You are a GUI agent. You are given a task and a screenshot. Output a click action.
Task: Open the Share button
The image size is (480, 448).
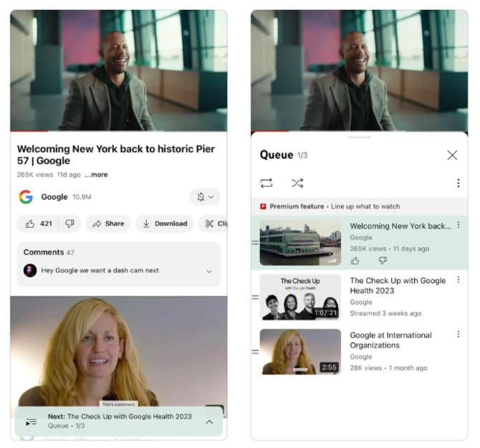coord(108,224)
